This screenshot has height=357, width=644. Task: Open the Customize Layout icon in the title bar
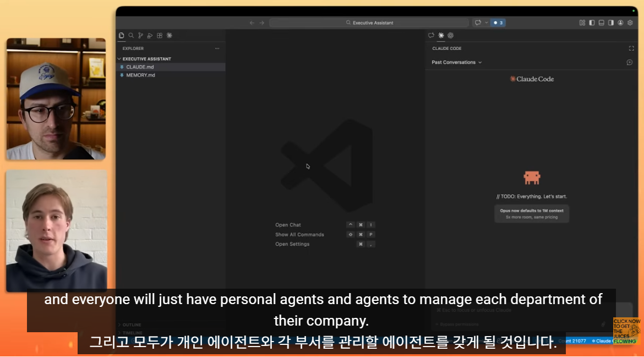tap(582, 23)
